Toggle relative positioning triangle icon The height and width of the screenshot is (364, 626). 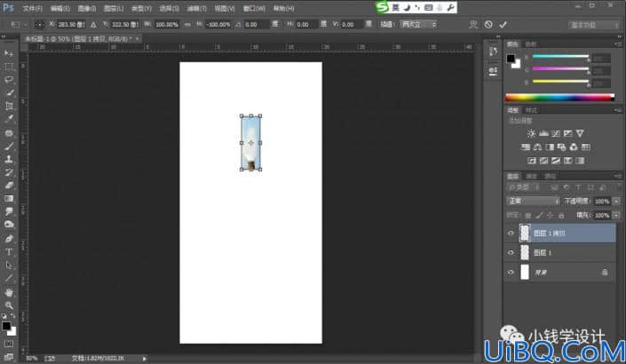click(93, 24)
